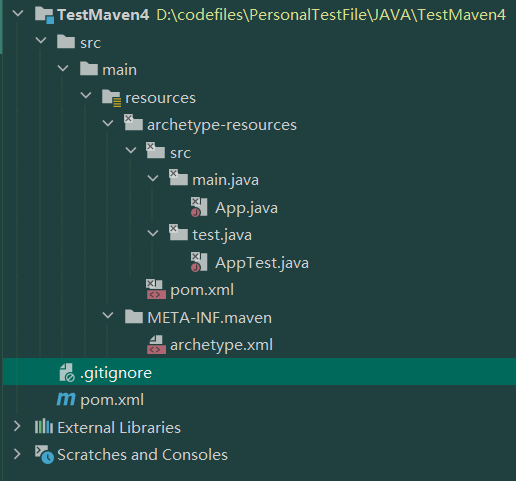516x481 pixels.
Task: Select the main.java package
Action: point(225,180)
